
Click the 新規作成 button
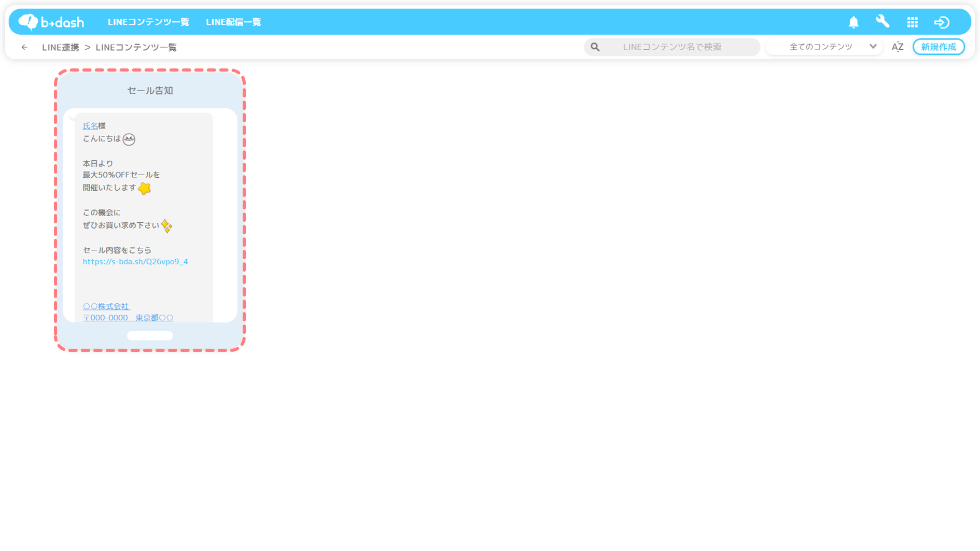(x=939, y=47)
